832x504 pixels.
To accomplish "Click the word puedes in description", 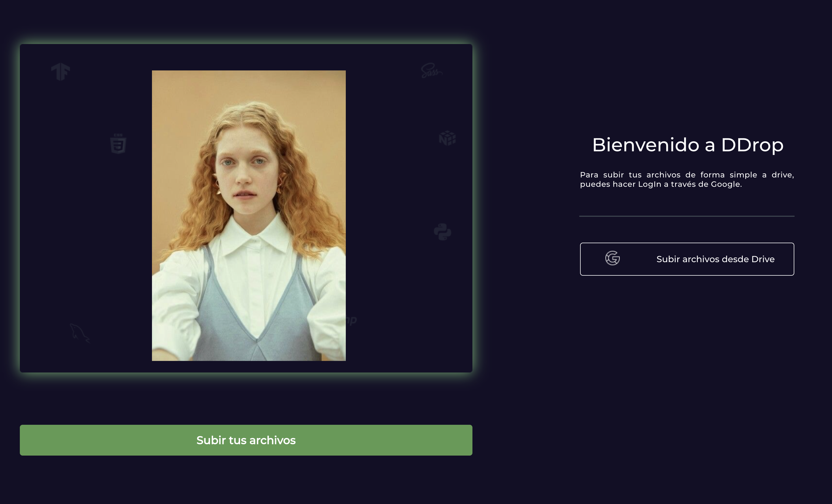I will click(x=595, y=185).
